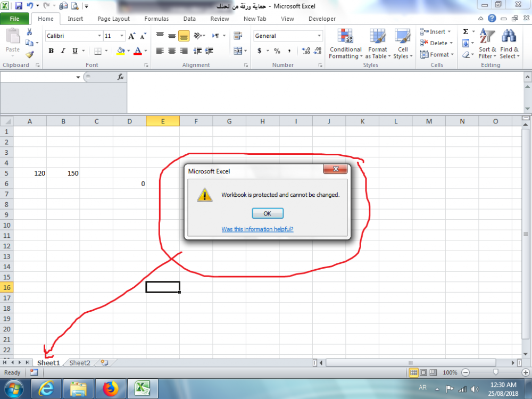
Task: Toggle Underline formatting
Action: click(x=75, y=51)
